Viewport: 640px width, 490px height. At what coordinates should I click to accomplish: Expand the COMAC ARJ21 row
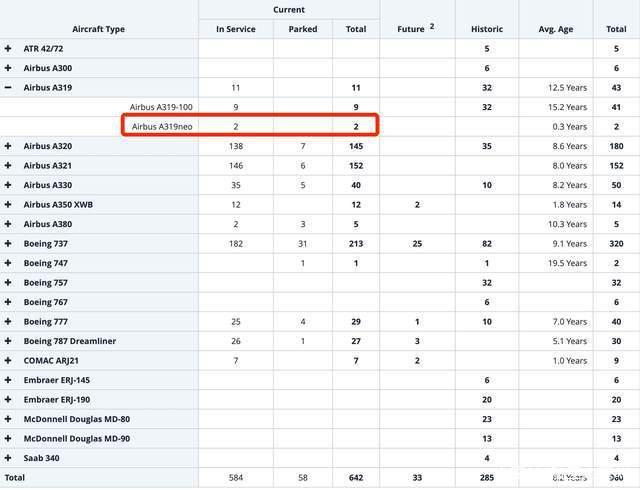coord(8,360)
